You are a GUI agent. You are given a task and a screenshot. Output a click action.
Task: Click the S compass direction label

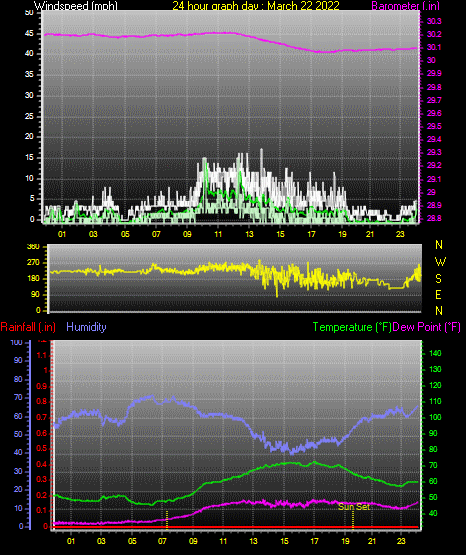pyautogui.click(x=438, y=279)
